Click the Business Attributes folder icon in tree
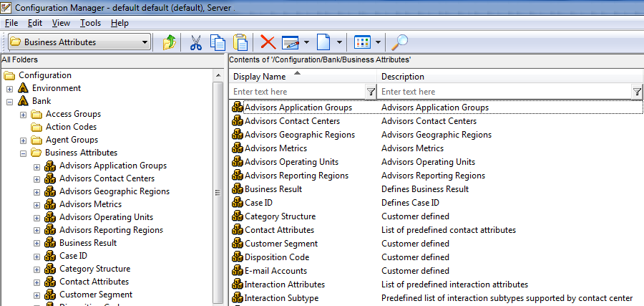 (36, 153)
